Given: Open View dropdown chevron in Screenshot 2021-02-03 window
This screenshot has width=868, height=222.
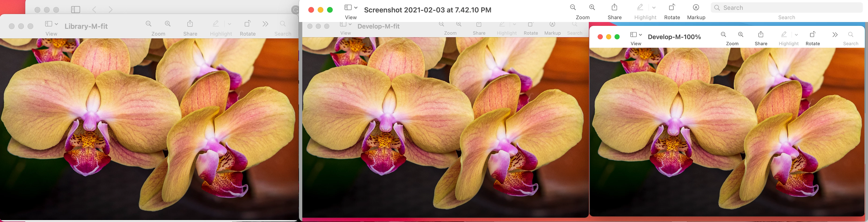Looking at the screenshot, I should click(356, 7).
